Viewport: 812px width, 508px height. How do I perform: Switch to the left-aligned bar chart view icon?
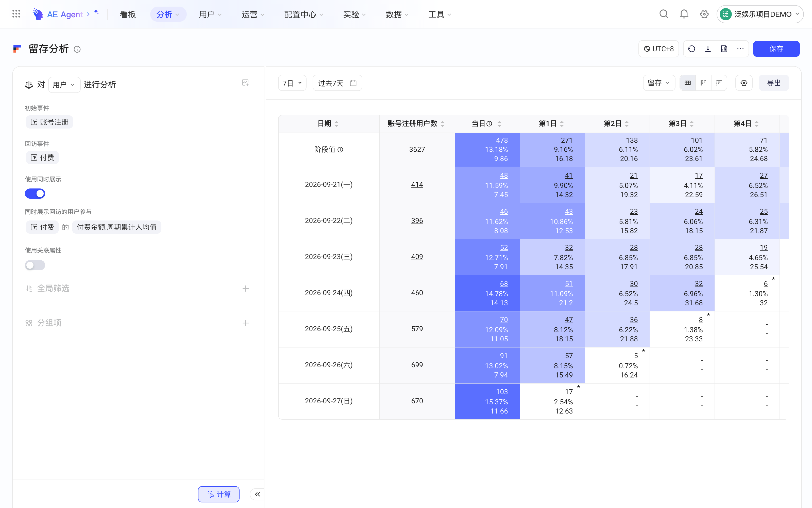coord(703,83)
